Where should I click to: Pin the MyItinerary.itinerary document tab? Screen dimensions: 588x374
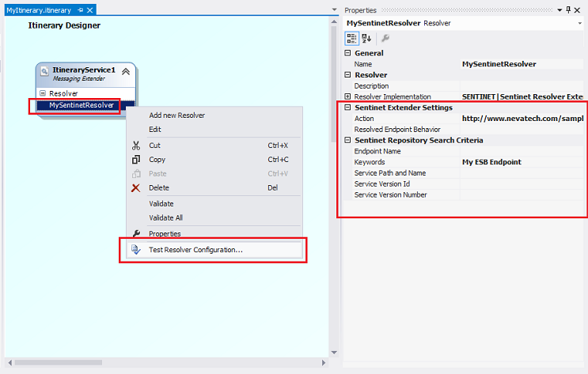coord(80,10)
